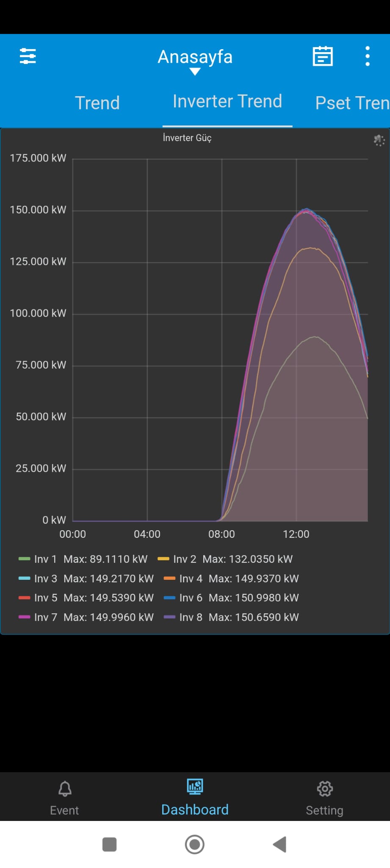Screen dimensions: 390x868
Task: Open the filter sliders menu icon
Action: pyautogui.click(x=28, y=56)
